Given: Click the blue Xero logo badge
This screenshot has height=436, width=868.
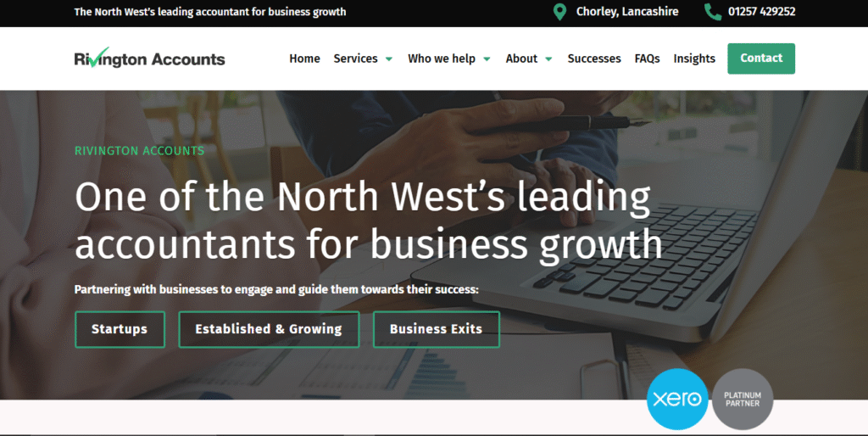Looking at the screenshot, I should pyautogui.click(x=677, y=399).
